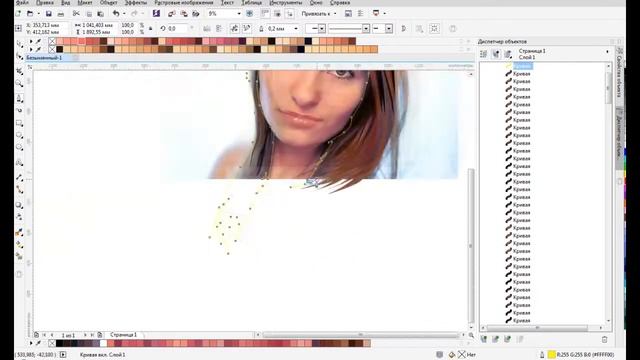The width and height of the screenshot is (640, 360).
Task: Toggle Full-screen Preview icon next to zoom
Action: click(x=249, y=13)
